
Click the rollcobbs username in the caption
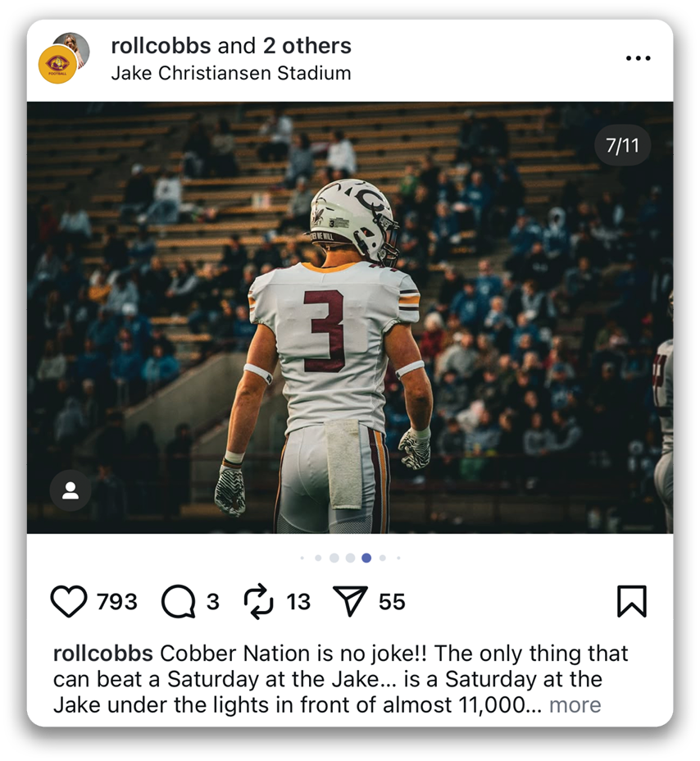(x=102, y=654)
